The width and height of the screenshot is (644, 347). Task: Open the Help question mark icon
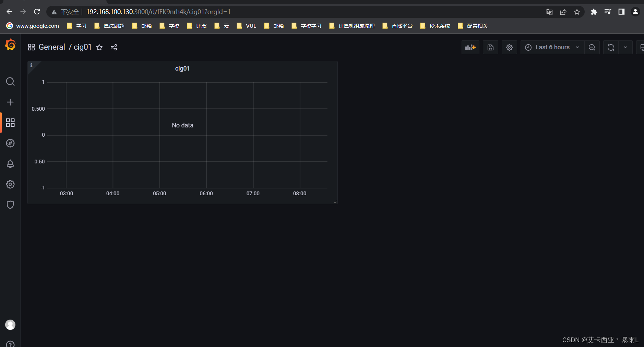pos(10,344)
